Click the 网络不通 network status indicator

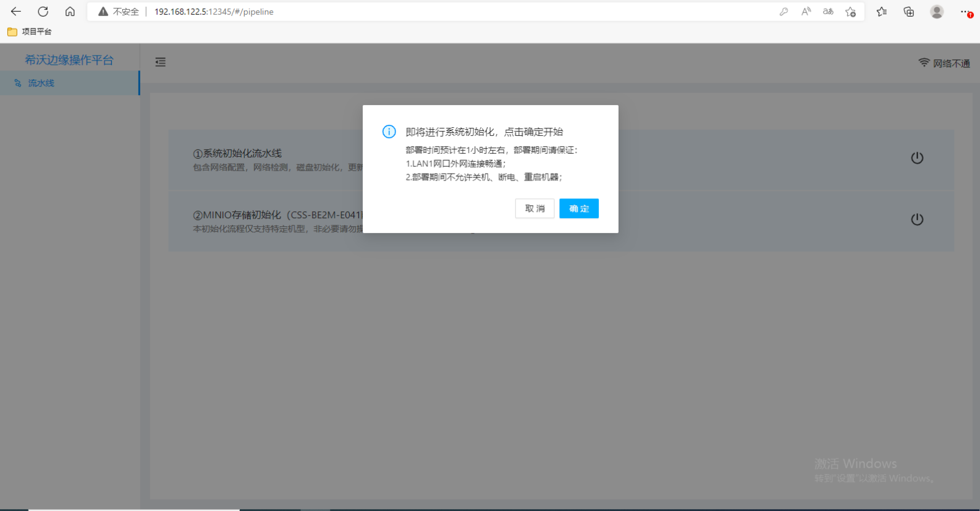pos(944,63)
